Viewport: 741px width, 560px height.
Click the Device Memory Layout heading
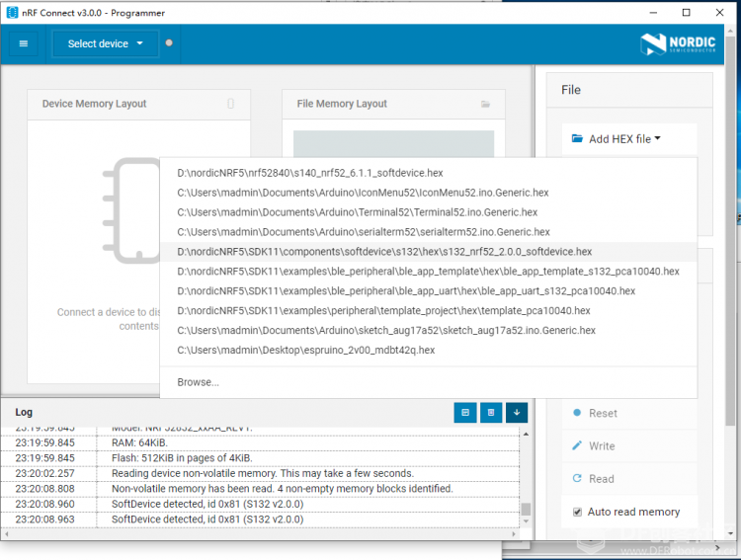(95, 104)
